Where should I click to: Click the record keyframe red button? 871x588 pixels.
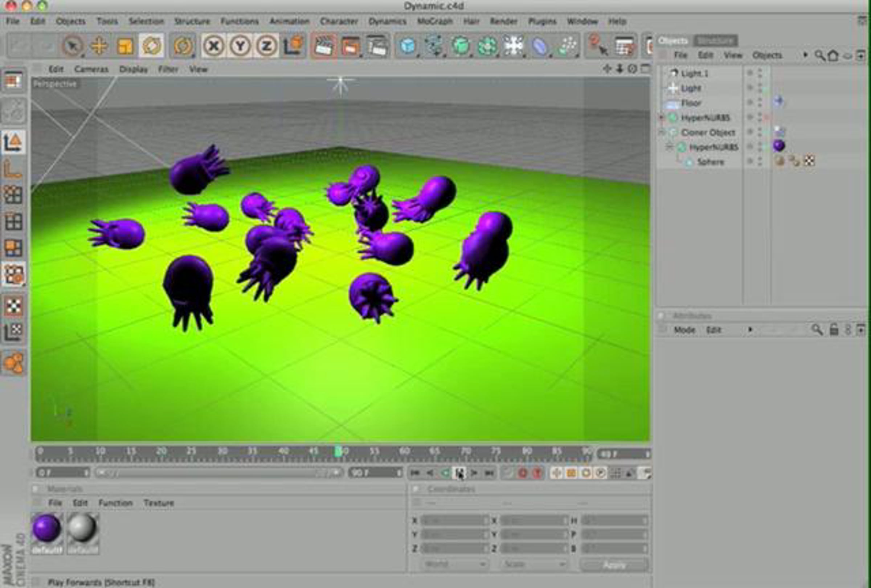[x=523, y=473]
